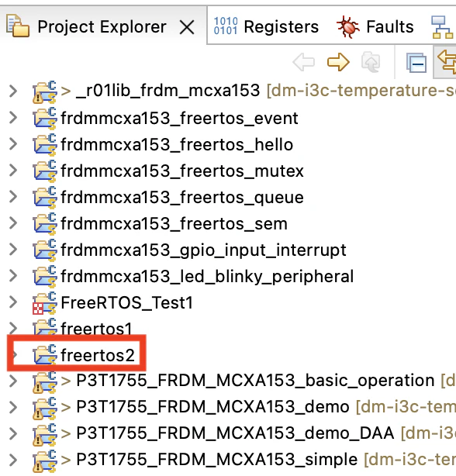Select frdmmcxa153_freertos_hello project
This screenshot has width=456, height=476.
177,144
